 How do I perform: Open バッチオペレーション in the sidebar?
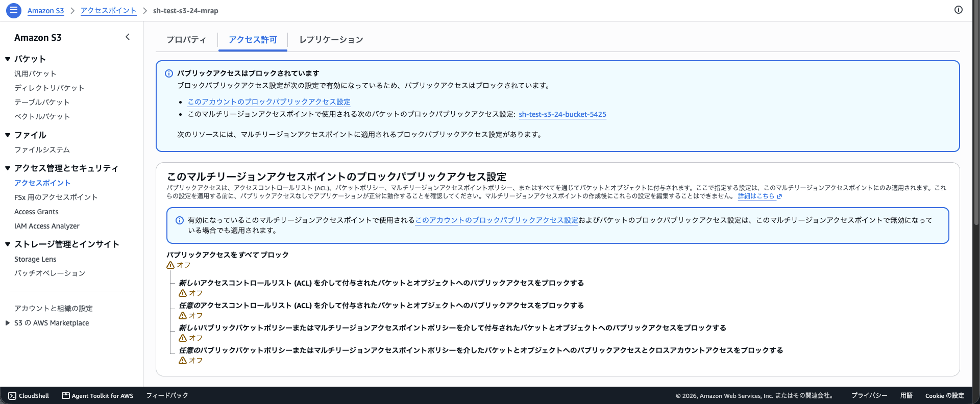click(50, 273)
